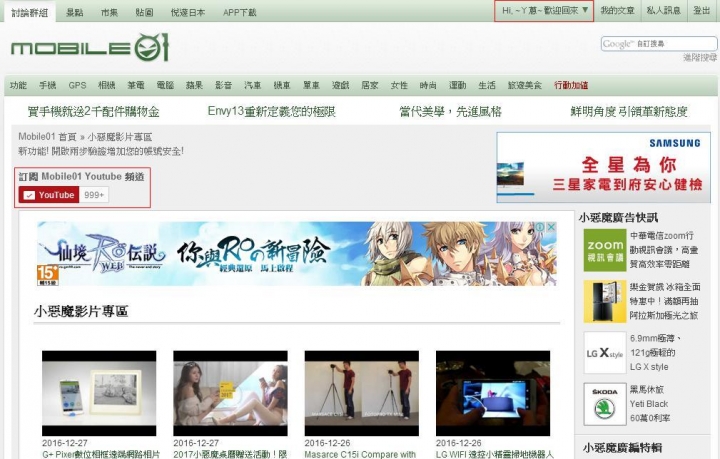The height and width of the screenshot is (459, 720).
Task: Open the 景點 top menu item
Action: point(74,12)
